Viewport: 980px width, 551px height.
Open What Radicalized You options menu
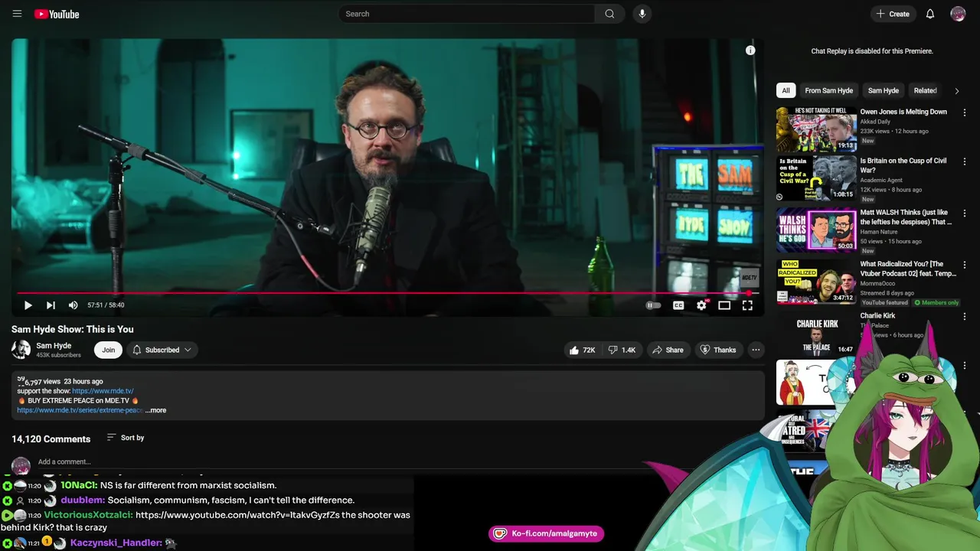(965, 265)
